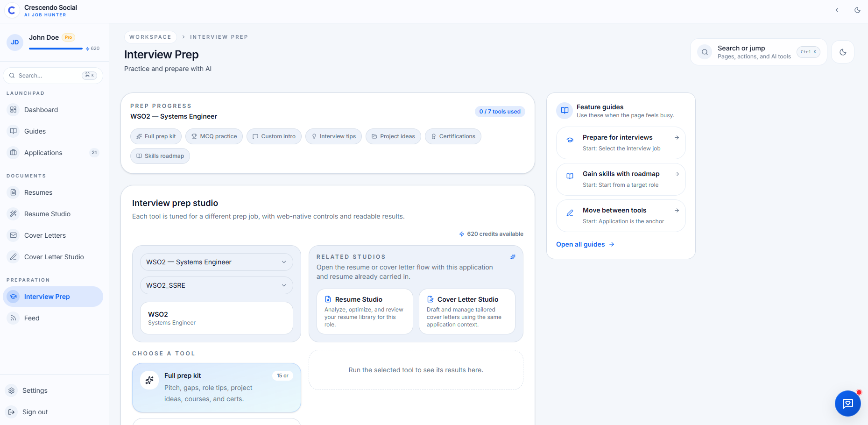Click the Interview Prep graduation cap icon

14,297
